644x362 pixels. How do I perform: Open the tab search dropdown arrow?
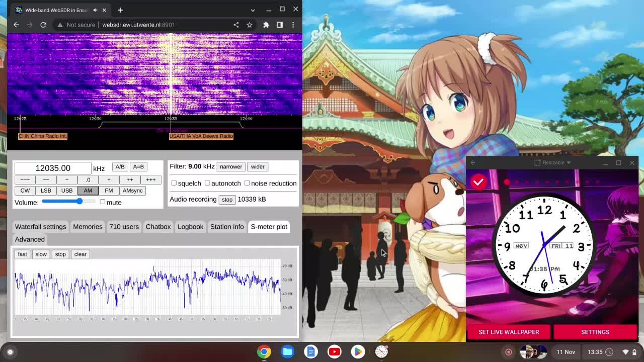tap(253, 10)
